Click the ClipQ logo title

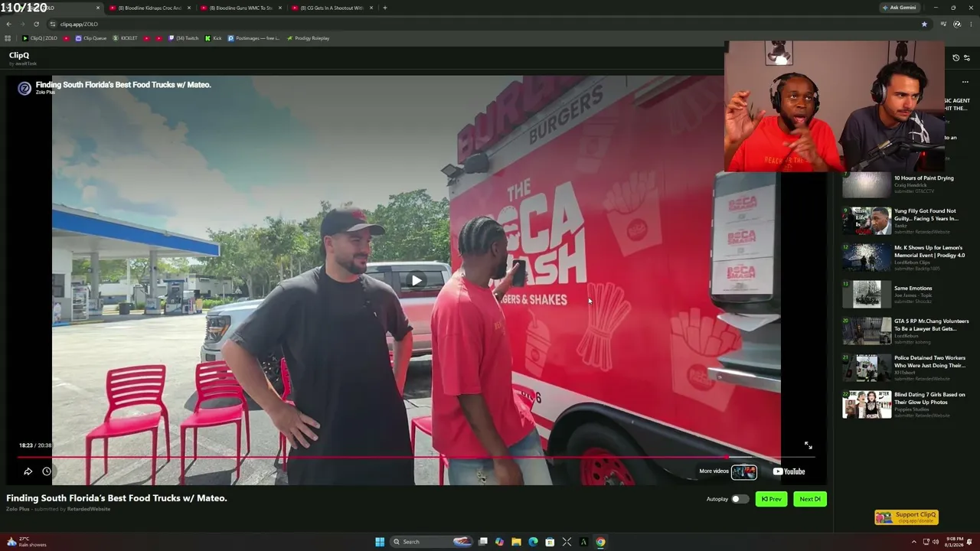(x=19, y=55)
